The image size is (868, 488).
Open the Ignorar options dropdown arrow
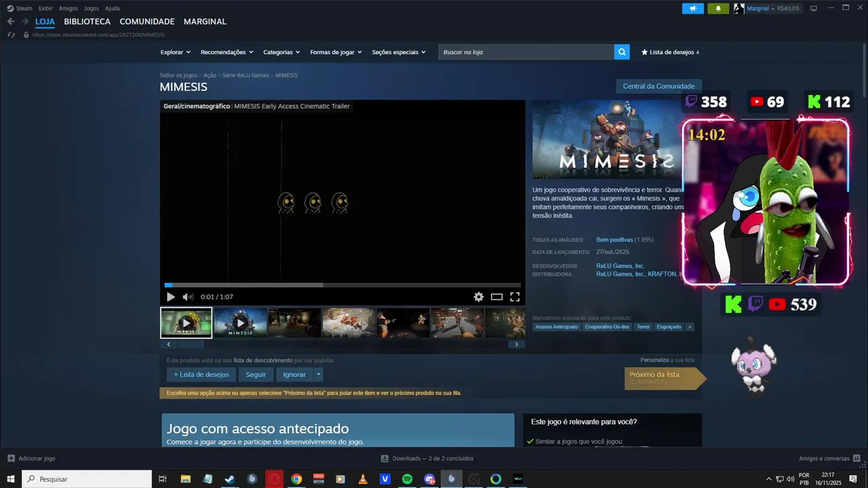(319, 374)
